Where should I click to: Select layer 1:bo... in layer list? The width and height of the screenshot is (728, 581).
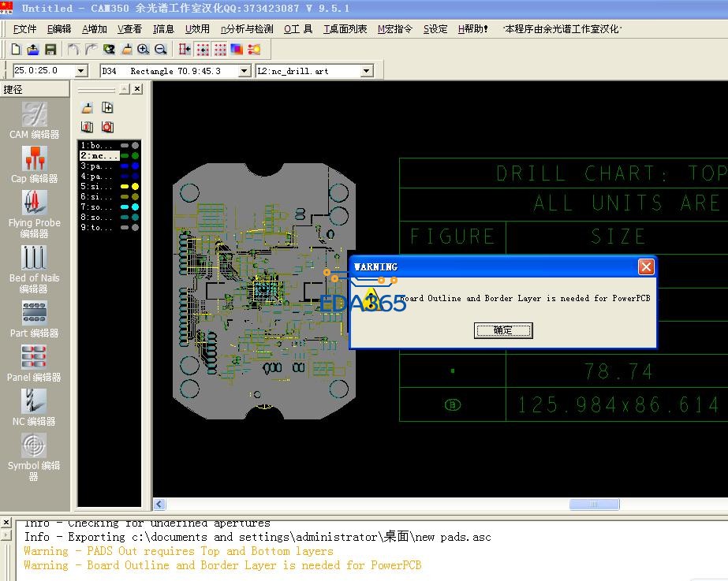tap(96, 145)
